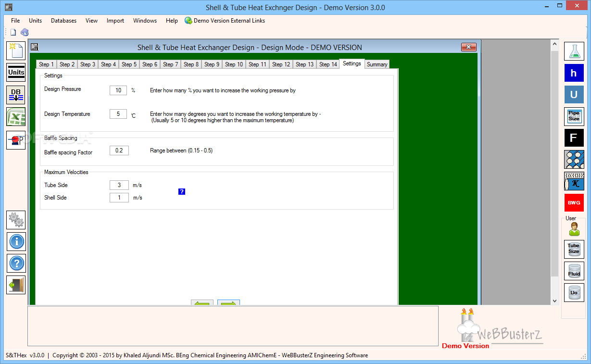
Task: Click the small blue database icon in toolbar
Action: tap(25, 32)
